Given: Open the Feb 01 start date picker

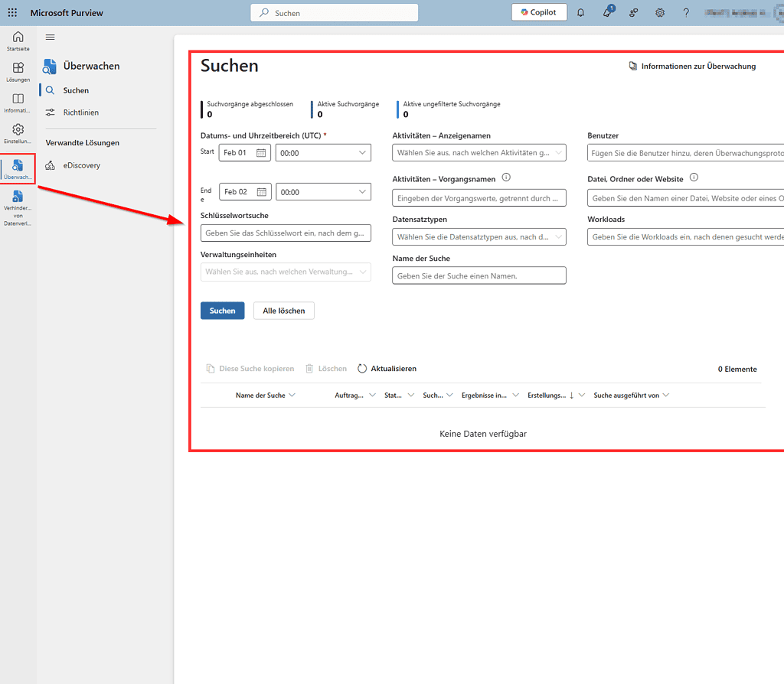Looking at the screenshot, I should 244,152.
